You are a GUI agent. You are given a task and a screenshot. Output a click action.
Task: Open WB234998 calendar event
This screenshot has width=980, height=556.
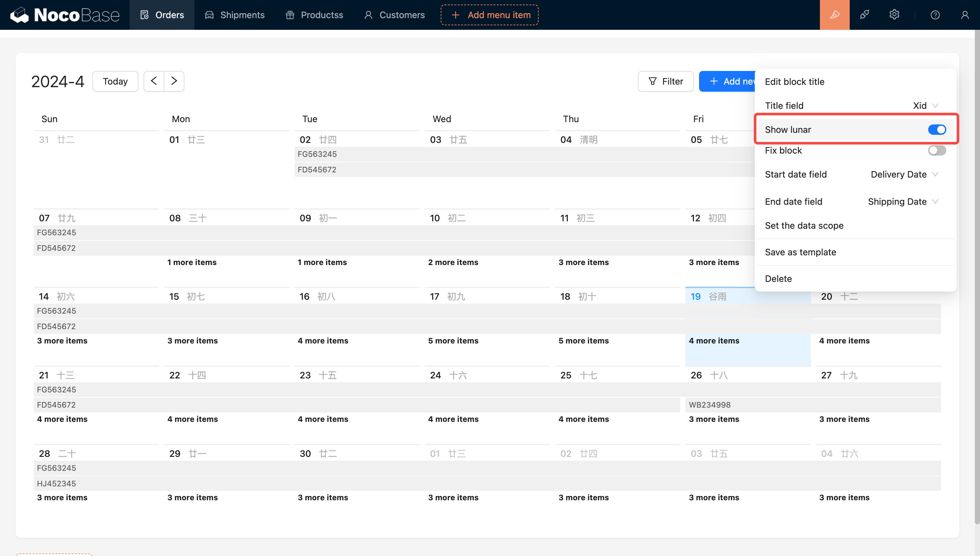coord(710,405)
